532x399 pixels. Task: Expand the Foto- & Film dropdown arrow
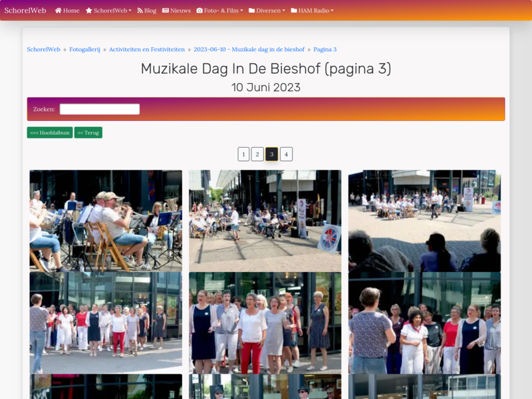tap(241, 11)
